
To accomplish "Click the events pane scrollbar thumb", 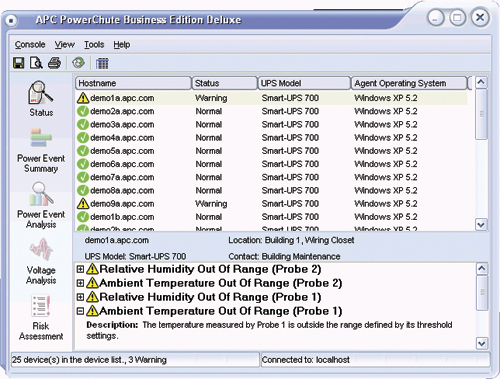I will 482,293.
